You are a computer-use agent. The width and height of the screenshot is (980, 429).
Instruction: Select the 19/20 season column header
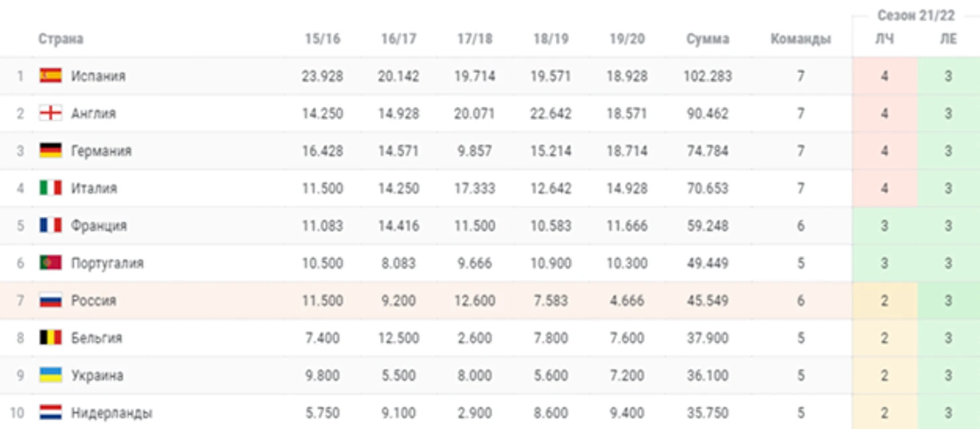click(x=627, y=39)
